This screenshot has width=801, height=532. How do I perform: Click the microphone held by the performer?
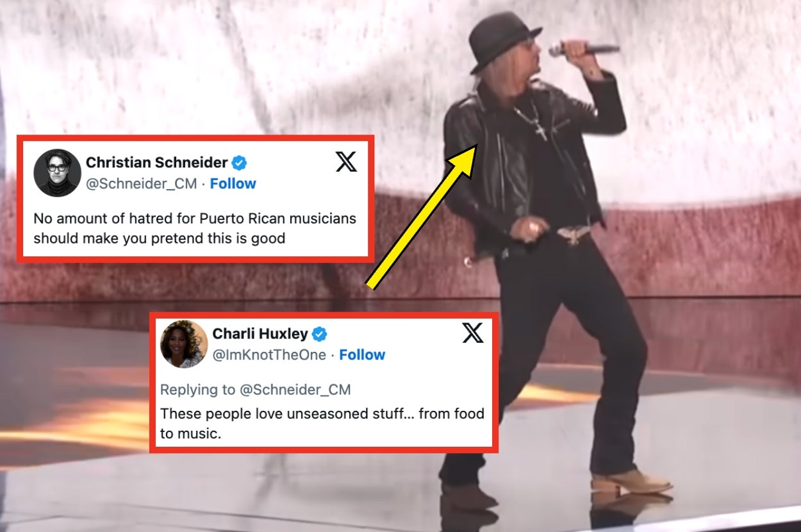coord(584,49)
